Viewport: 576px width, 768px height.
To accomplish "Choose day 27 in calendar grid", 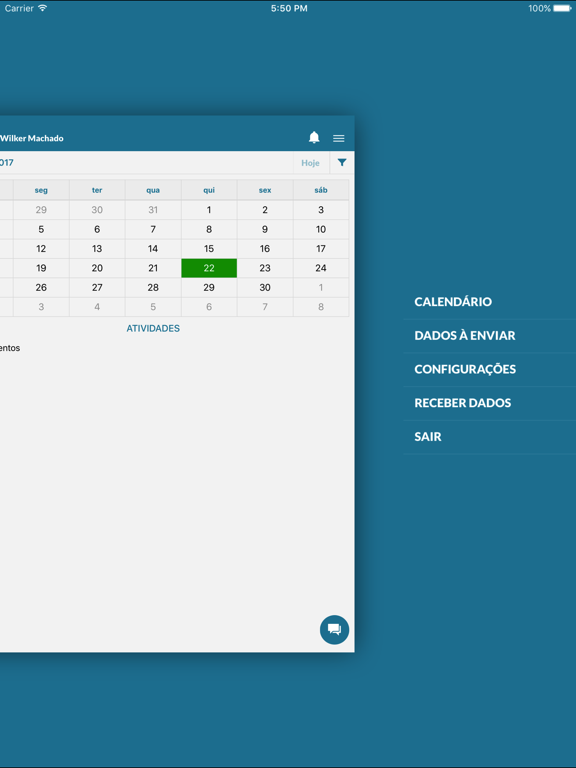I will [x=97, y=288].
